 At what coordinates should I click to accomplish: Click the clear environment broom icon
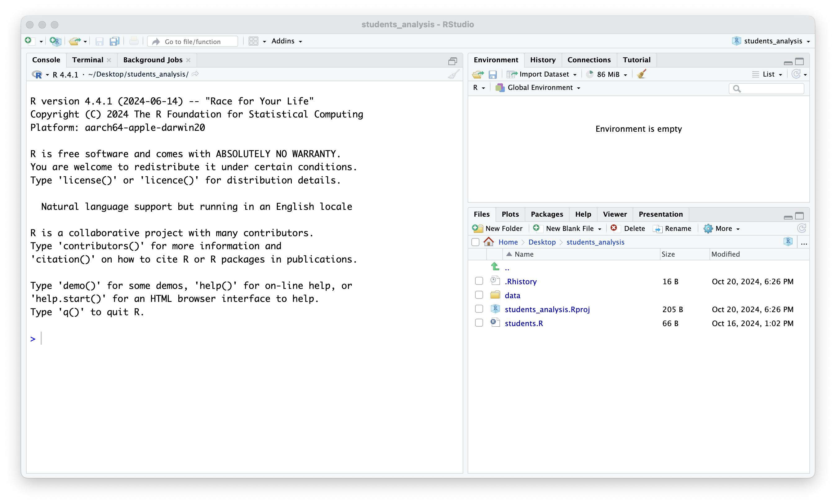(x=642, y=74)
